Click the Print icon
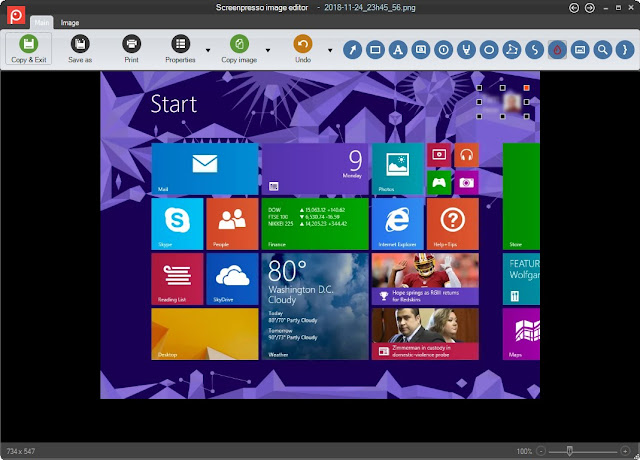The image size is (640, 460). pyautogui.click(x=131, y=44)
